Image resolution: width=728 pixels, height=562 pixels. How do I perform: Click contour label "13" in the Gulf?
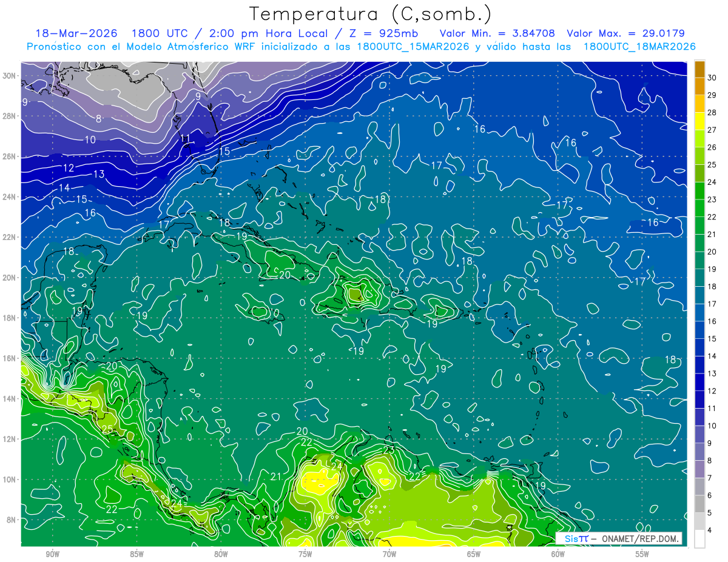pos(99,175)
